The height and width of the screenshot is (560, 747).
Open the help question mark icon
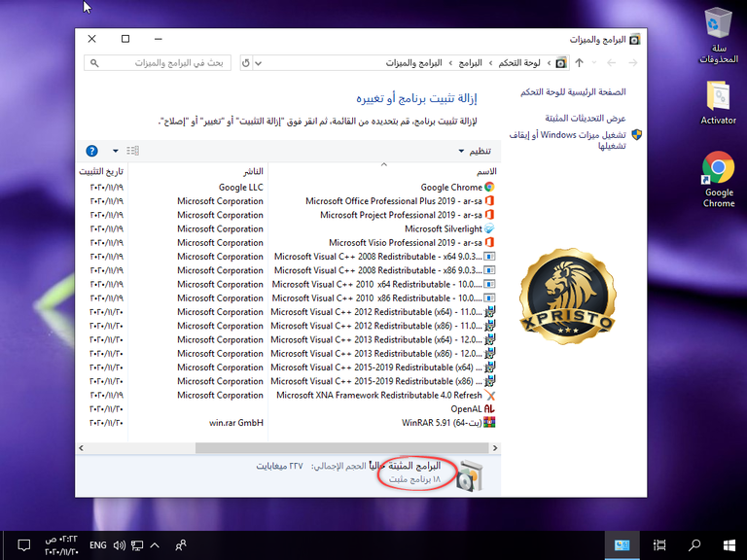(92, 151)
